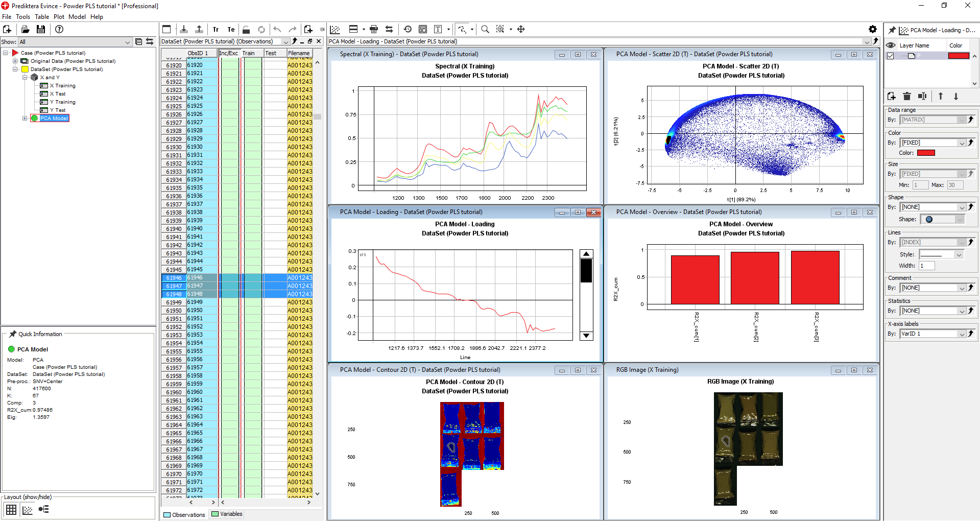Open the Model menu
This screenshot has width=980, height=521.
click(x=77, y=17)
